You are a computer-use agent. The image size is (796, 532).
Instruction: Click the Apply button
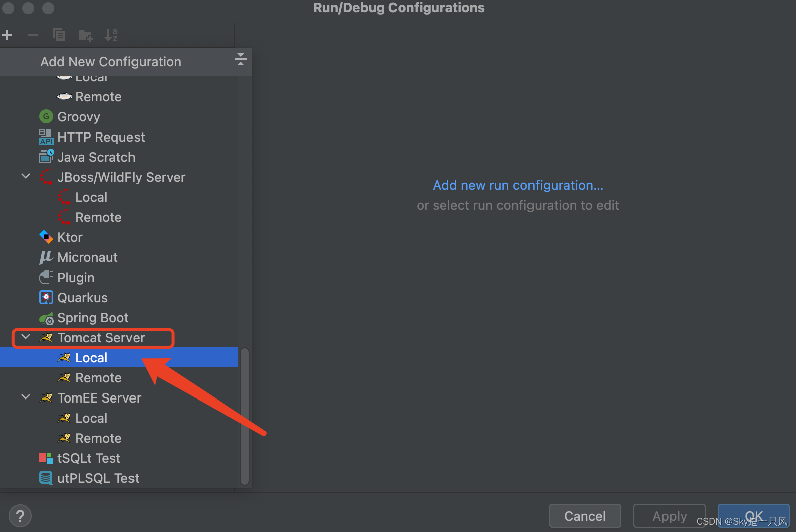coord(670,516)
